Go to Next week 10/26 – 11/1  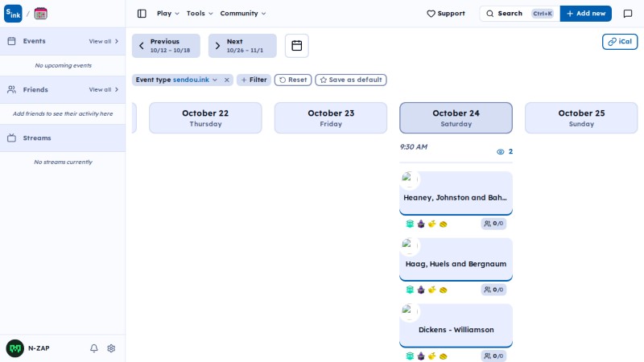point(242,46)
